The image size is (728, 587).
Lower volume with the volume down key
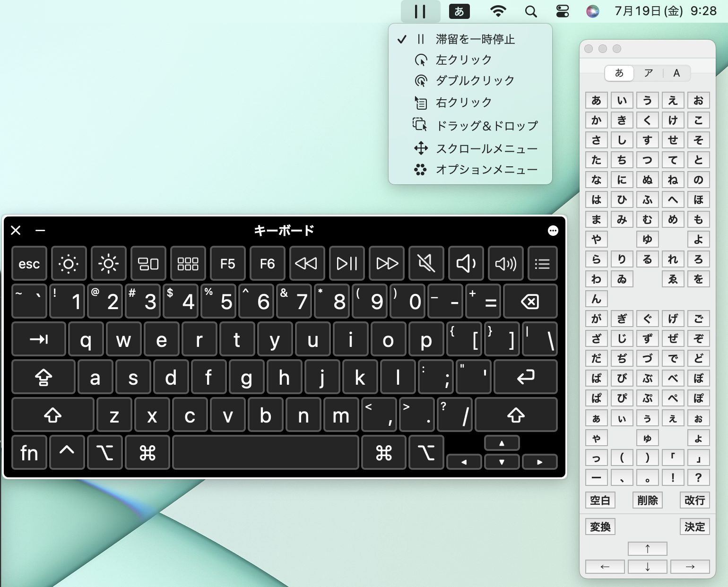tap(466, 263)
